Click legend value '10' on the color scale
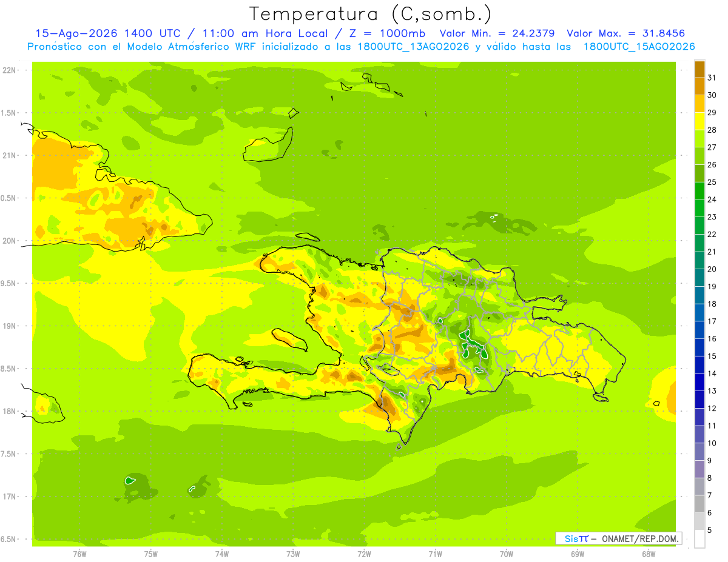 [x=712, y=443]
